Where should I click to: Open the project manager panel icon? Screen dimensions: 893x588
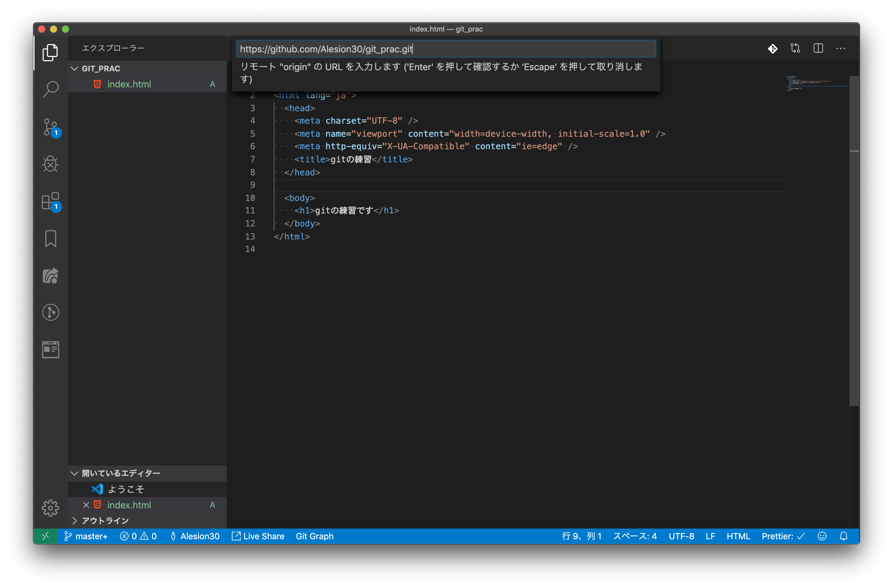pyautogui.click(x=50, y=350)
